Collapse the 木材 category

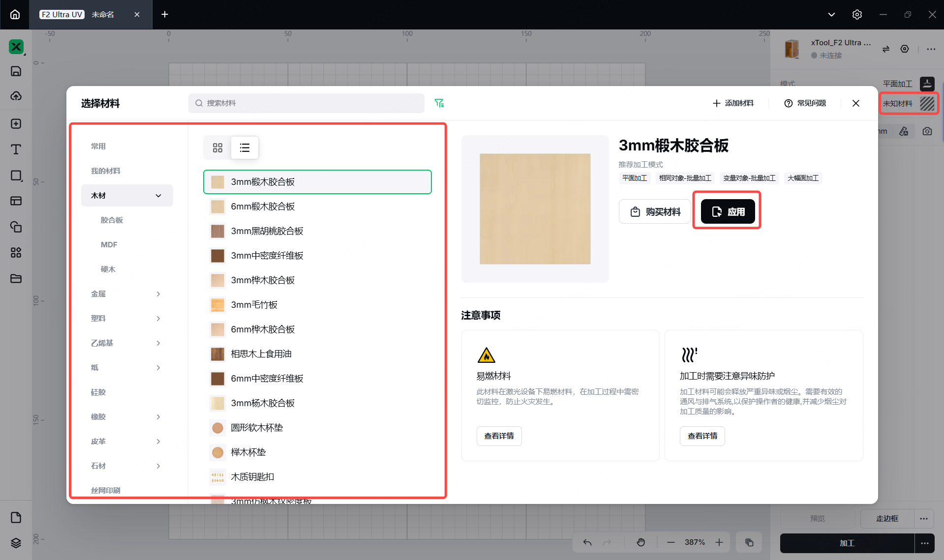pyautogui.click(x=158, y=196)
